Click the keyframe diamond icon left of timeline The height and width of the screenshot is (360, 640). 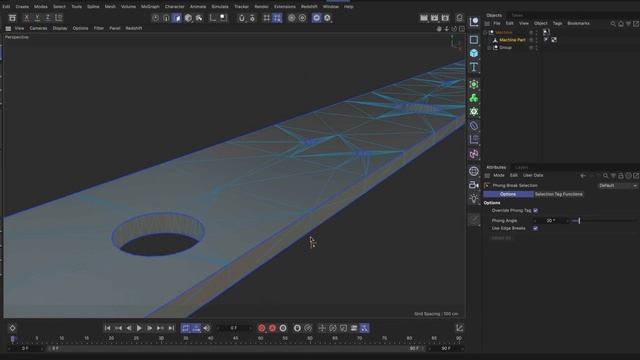tap(12, 328)
